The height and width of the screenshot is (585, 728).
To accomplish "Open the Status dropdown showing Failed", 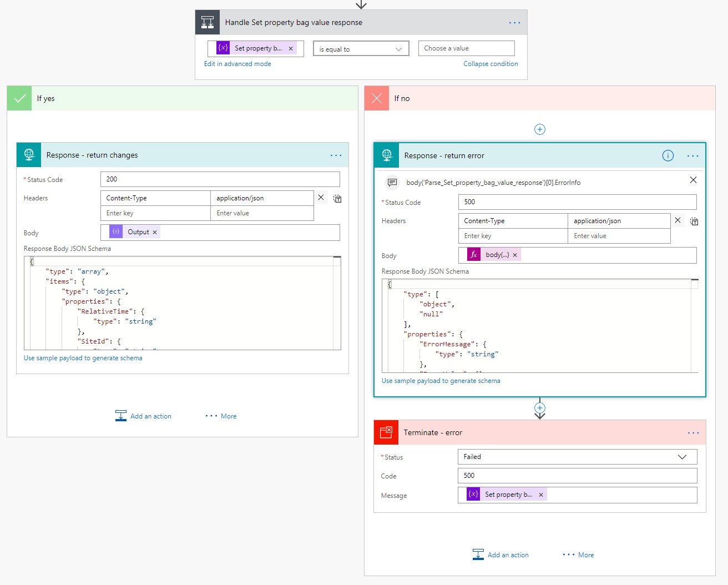I will pyautogui.click(x=578, y=457).
